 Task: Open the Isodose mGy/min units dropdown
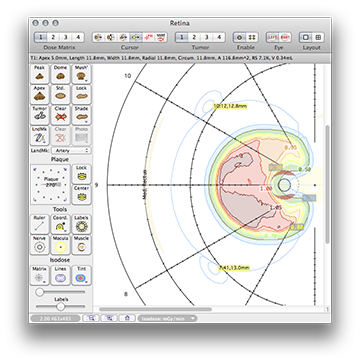pyautogui.click(x=167, y=318)
